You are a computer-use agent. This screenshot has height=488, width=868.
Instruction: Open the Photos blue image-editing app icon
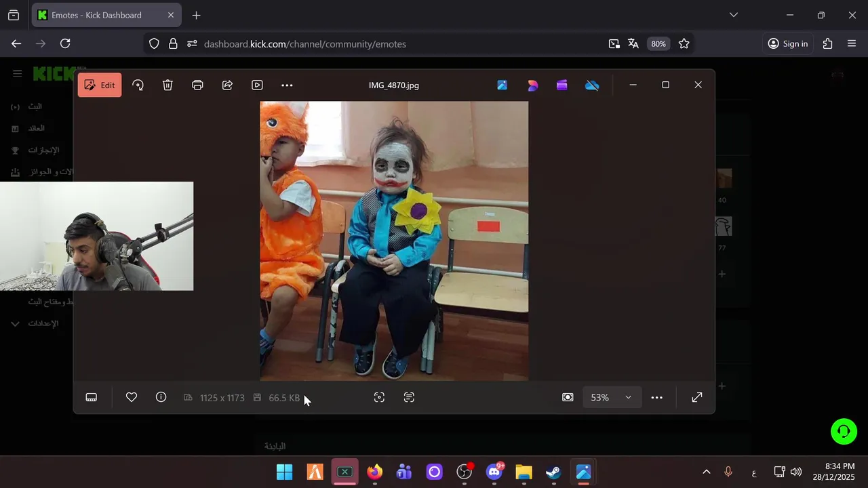pos(502,85)
